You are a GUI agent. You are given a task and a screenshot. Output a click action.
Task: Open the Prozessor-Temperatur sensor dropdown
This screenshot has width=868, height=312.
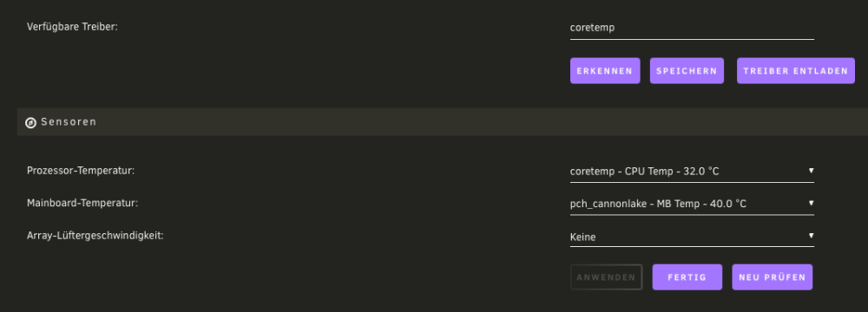692,172
